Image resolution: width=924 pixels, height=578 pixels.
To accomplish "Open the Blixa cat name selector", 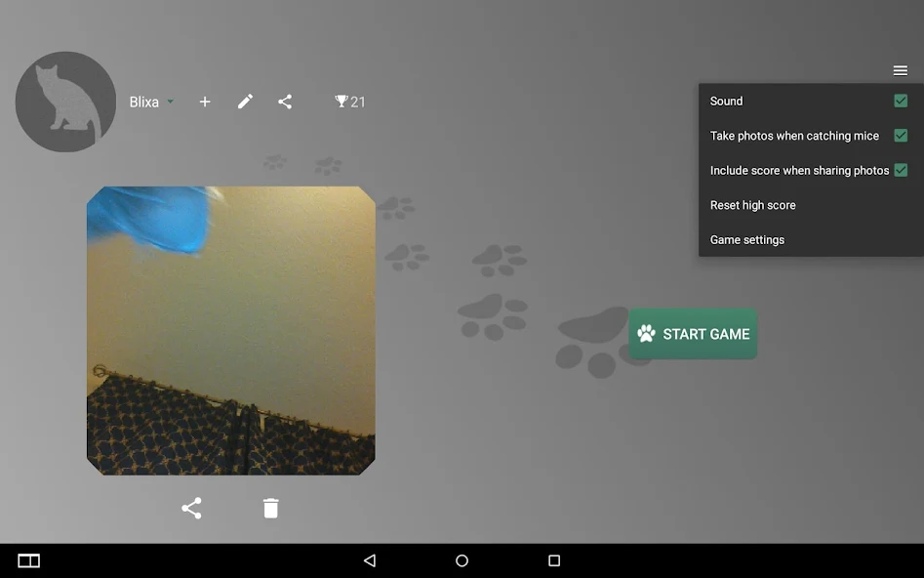I will 144,102.
